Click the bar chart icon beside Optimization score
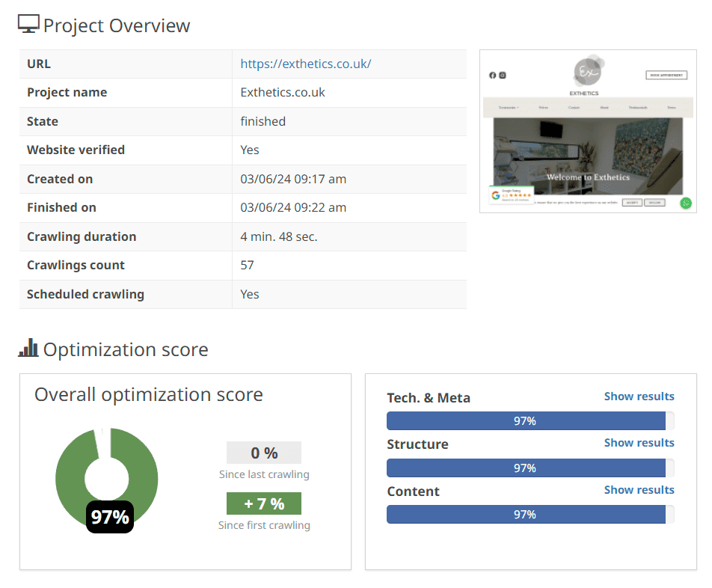The image size is (712, 588). click(x=28, y=349)
